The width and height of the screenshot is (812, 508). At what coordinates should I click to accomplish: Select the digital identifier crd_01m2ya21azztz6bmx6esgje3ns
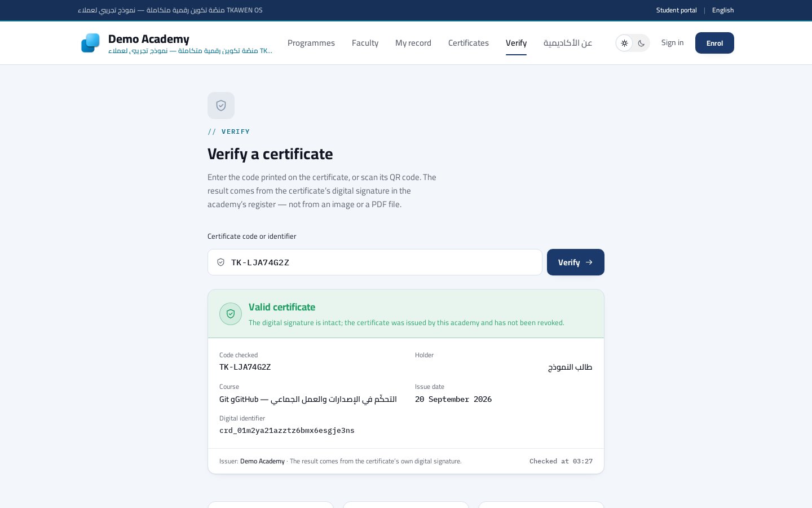point(287,431)
